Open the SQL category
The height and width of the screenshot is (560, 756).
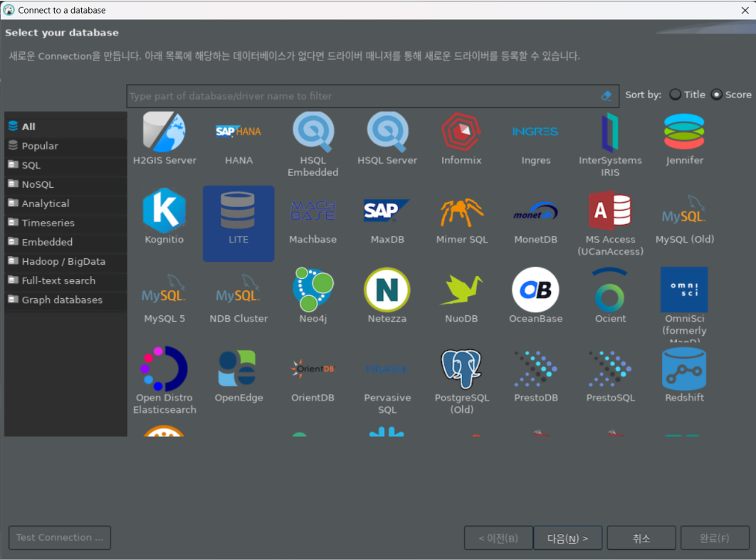65,165
